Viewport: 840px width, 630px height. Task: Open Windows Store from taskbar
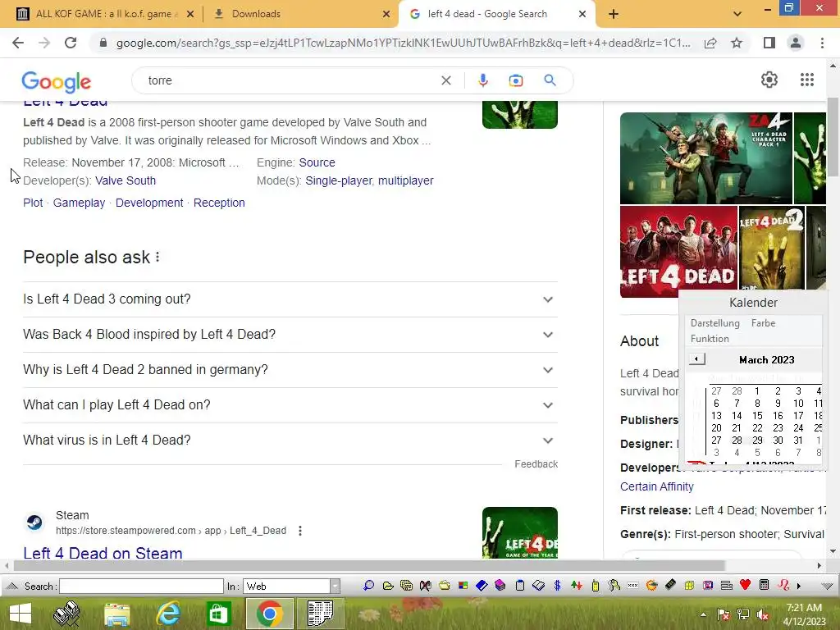(x=218, y=614)
